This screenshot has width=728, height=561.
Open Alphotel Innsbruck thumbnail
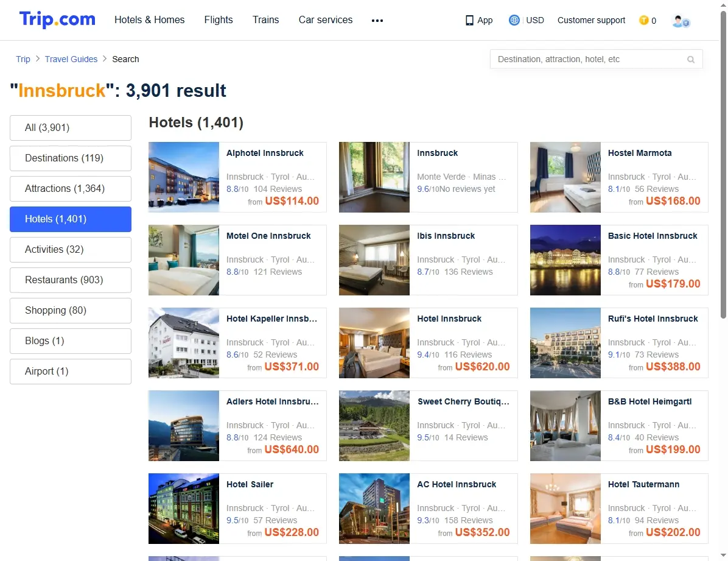(x=184, y=177)
